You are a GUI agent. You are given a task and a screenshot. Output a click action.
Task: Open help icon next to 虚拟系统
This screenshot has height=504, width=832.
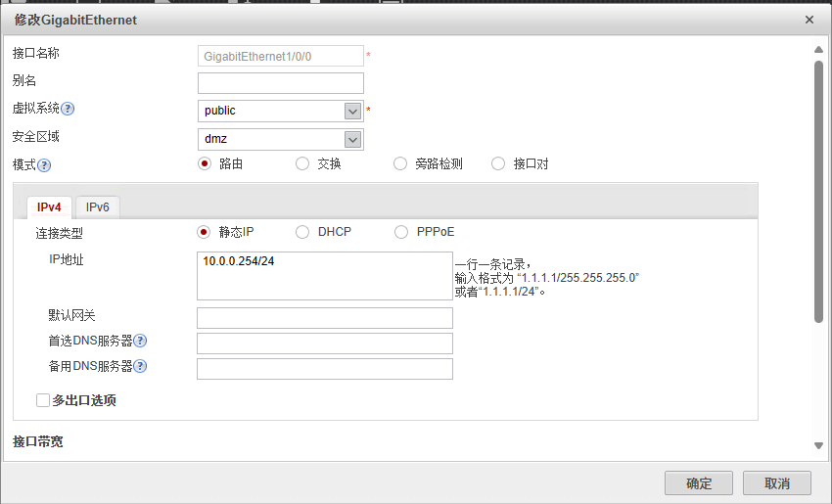(68, 109)
